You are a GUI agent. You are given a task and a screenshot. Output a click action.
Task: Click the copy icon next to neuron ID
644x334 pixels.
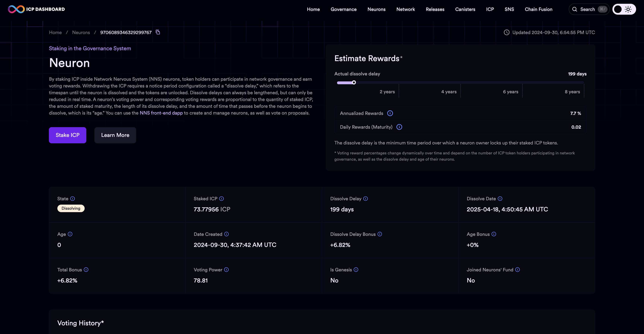pyautogui.click(x=158, y=32)
